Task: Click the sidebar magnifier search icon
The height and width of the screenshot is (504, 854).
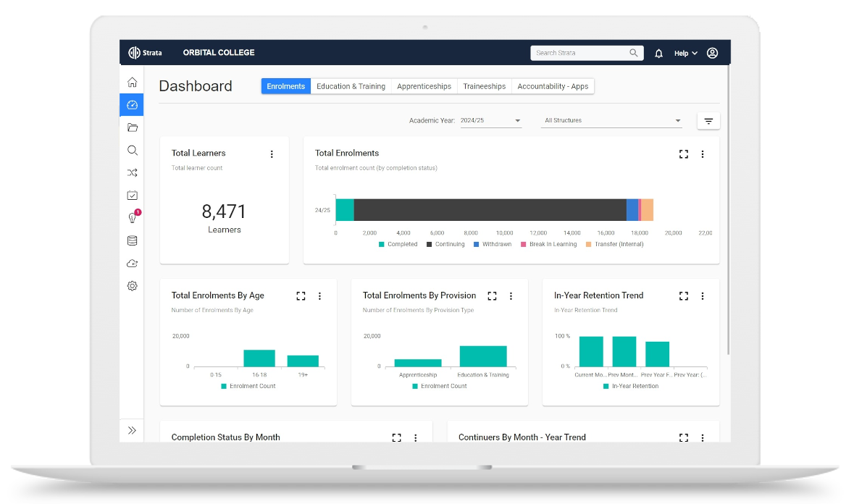Action: [x=132, y=150]
